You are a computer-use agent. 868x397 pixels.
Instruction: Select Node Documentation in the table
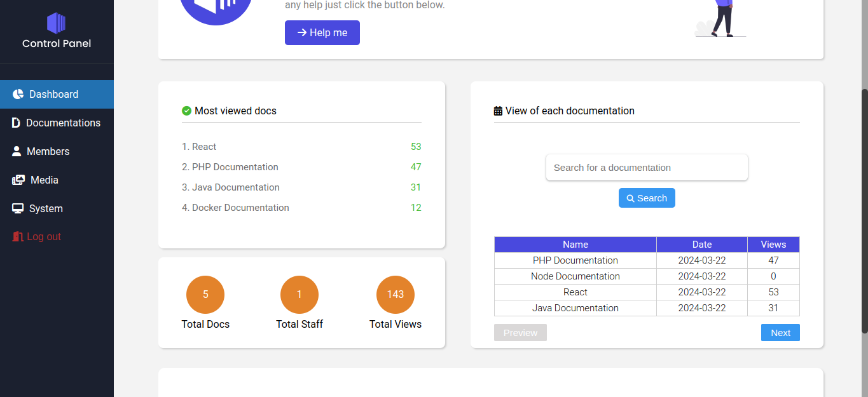tap(575, 276)
